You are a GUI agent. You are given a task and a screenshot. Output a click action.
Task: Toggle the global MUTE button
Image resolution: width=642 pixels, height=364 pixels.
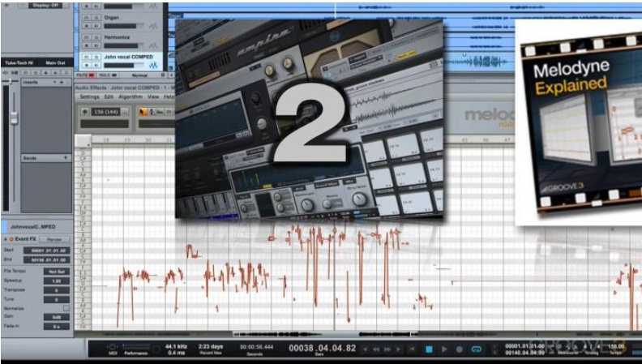pyautogui.click(x=85, y=75)
